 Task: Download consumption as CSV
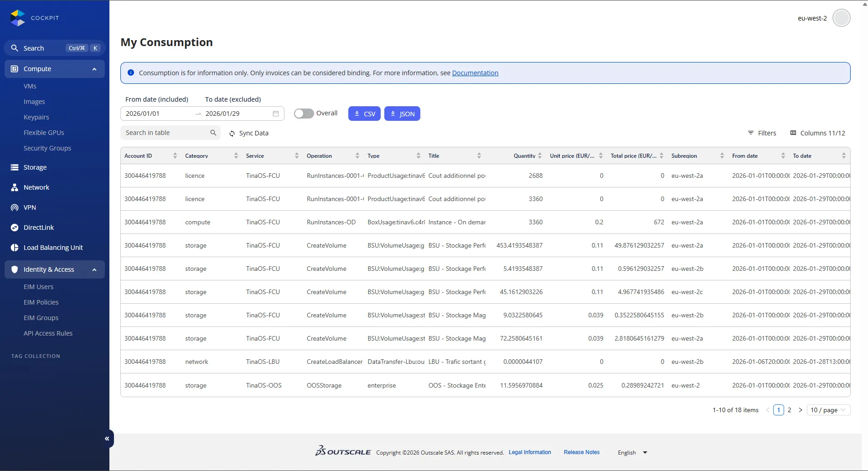[364, 114]
